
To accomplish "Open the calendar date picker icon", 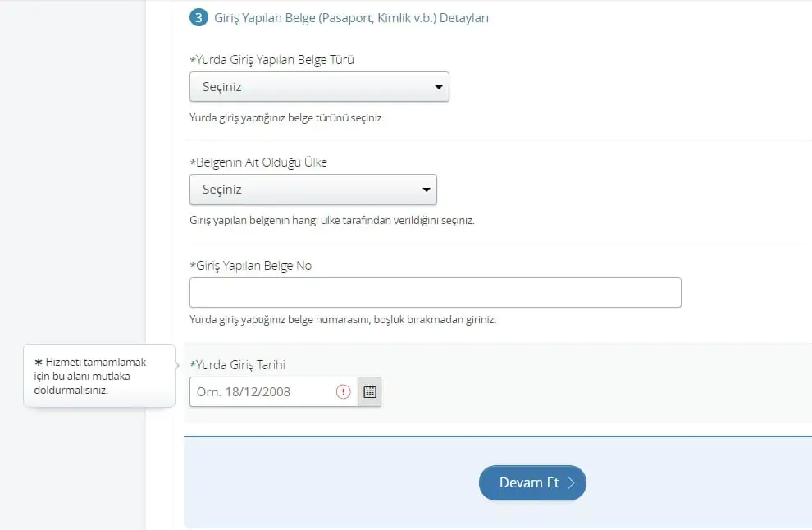I will (x=369, y=391).
